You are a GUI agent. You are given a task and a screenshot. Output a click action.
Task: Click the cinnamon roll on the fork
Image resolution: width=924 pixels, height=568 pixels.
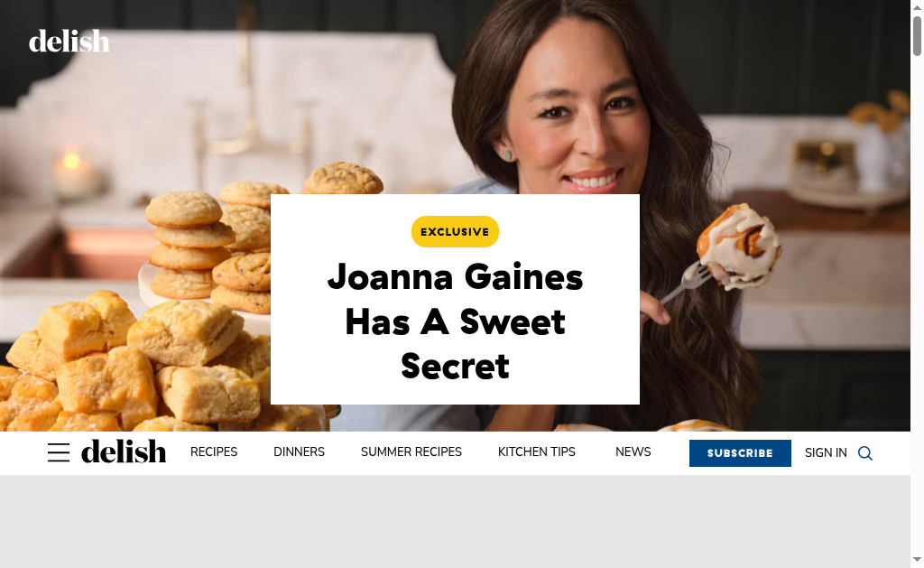(x=739, y=246)
